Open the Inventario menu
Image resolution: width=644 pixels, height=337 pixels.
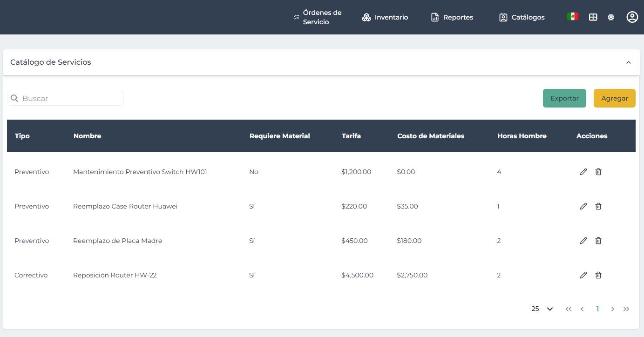pos(385,17)
